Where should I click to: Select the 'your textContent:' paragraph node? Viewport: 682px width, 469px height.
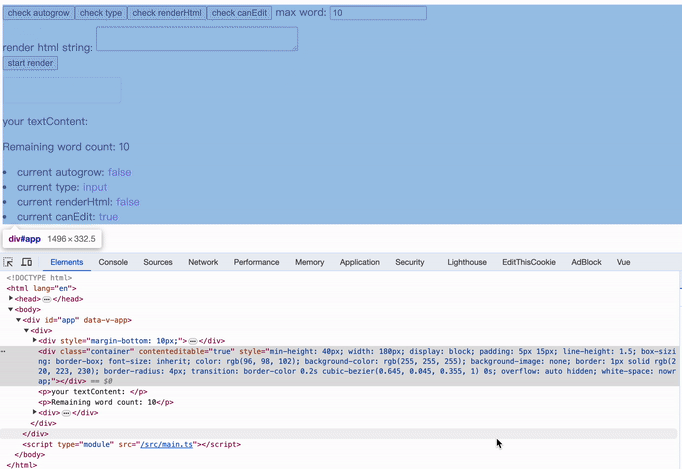(x=93, y=392)
